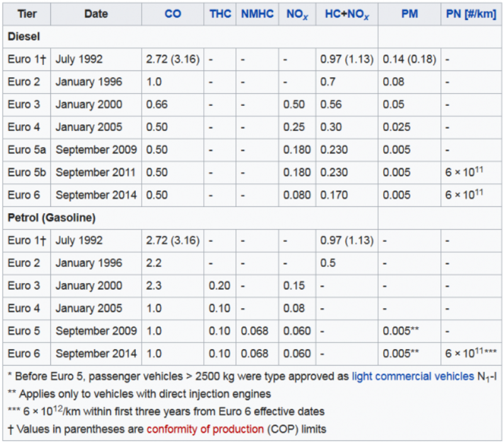Select the Diesel Euro 6 HC+NOx value 0.170

tap(334, 195)
